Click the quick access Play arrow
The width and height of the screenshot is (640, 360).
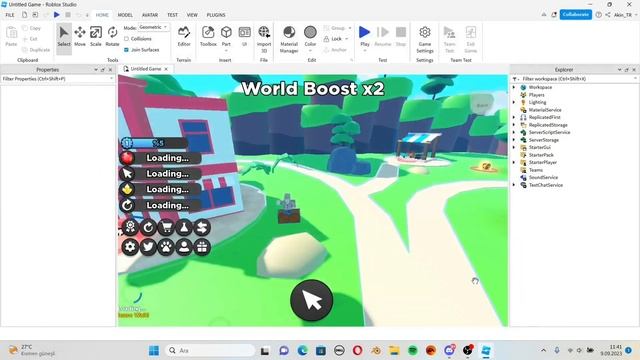pyautogui.click(x=57, y=15)
